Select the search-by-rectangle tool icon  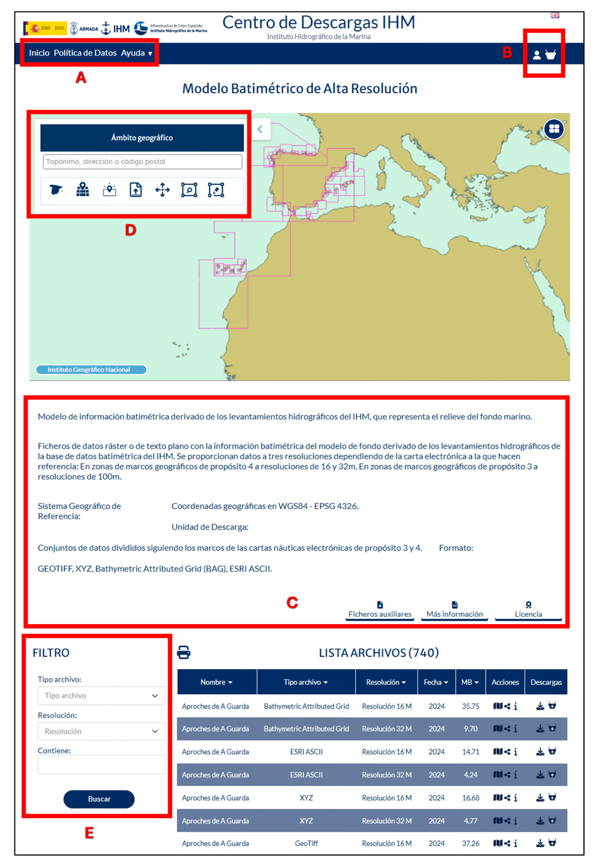click(189, 190)
